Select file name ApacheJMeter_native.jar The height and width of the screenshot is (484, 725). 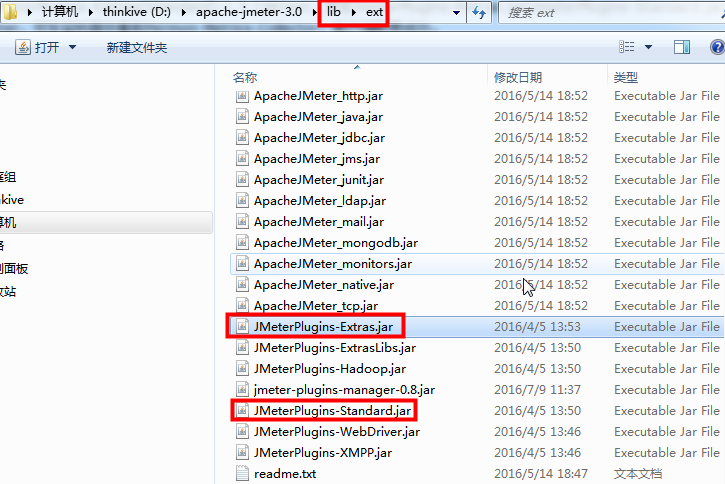click(324, 285)
